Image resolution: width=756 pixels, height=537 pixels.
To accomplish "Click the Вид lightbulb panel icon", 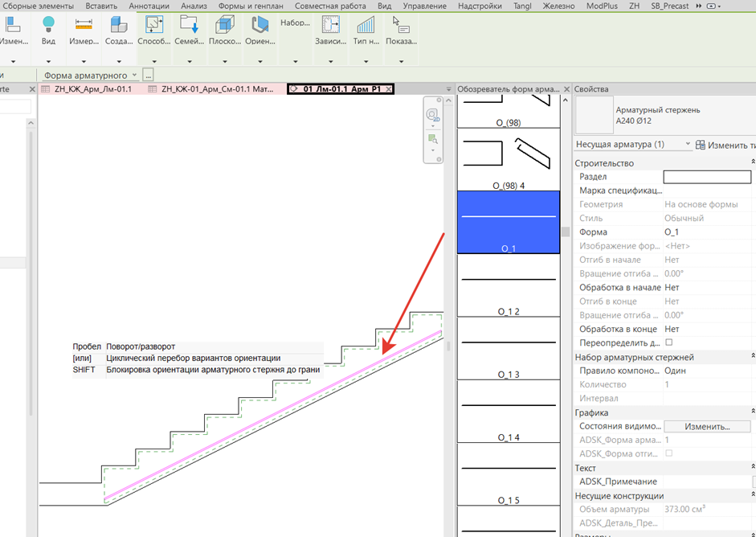I will (48, 24).
